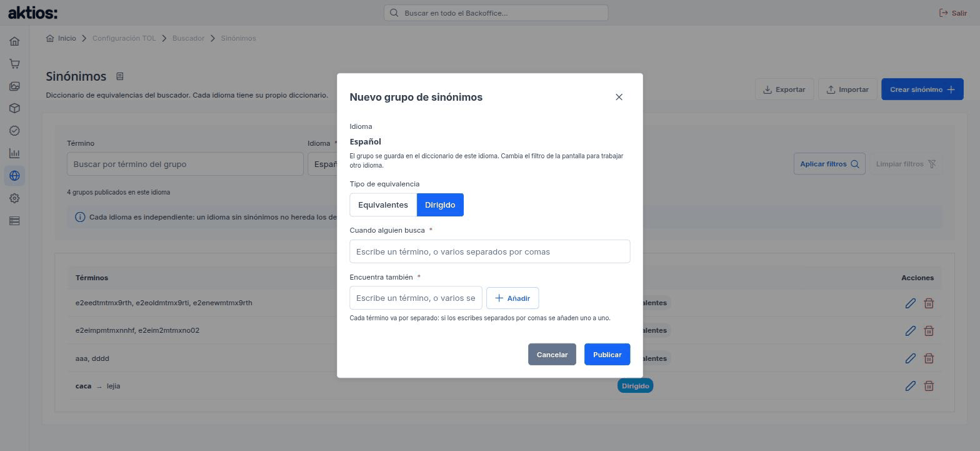Delete the e2eedtmtmx9rth synonym group
This screenshot has height=451, width=980.
[929, 303]
